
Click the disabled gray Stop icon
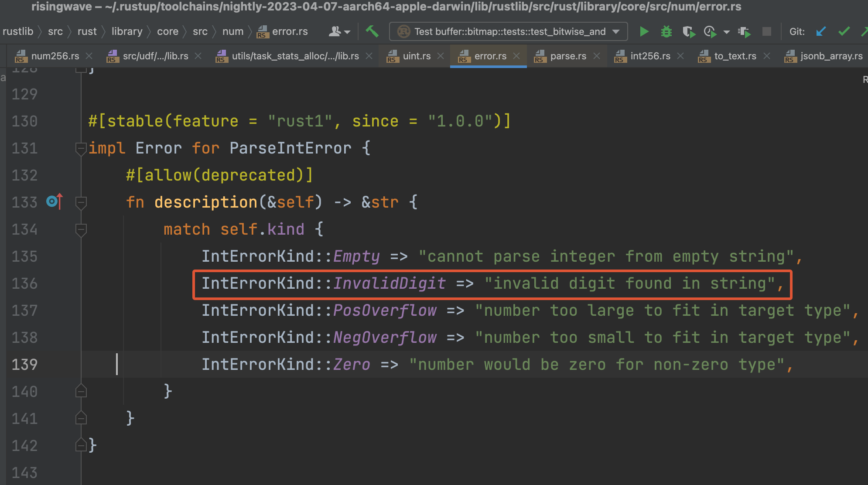pyautogui.click(x=766, y=31)
